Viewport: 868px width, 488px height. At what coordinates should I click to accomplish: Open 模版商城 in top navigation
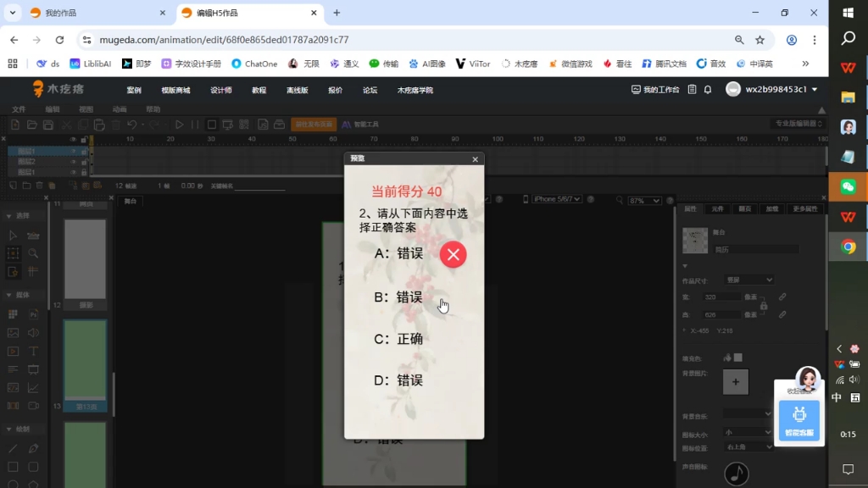pos(175,90)
